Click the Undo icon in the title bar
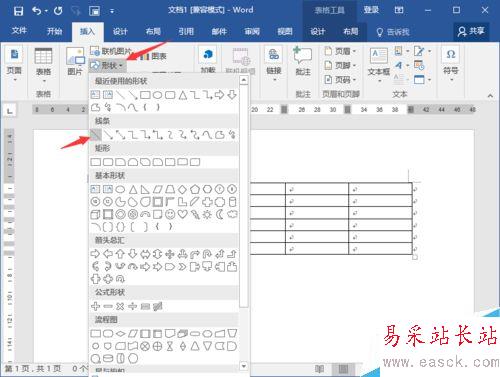The image size is (500, 377). (37, 11)
